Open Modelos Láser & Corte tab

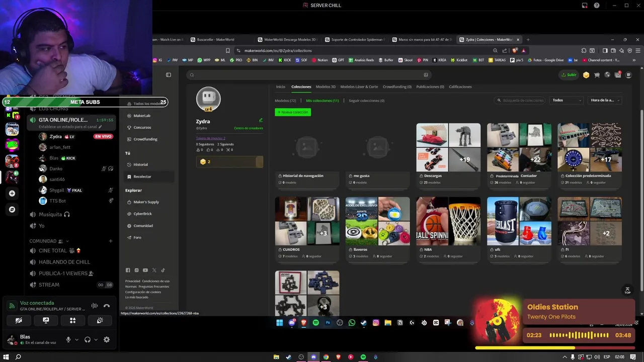coord(359,86)
